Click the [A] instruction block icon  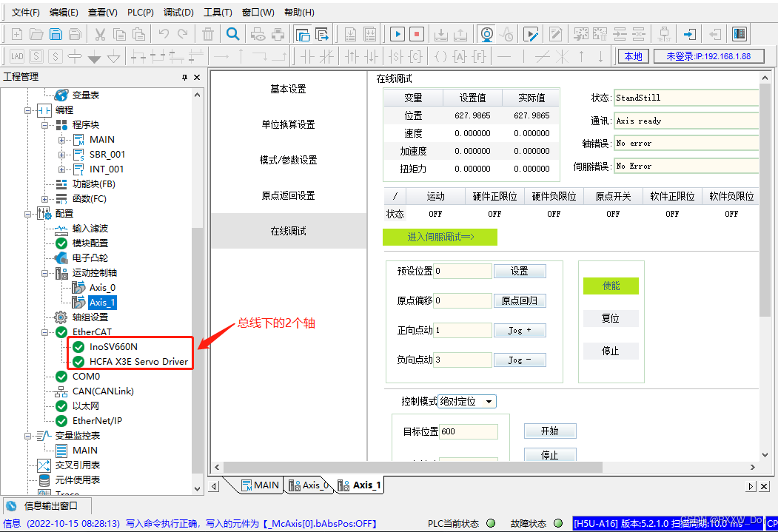click(x=460, y=56)
